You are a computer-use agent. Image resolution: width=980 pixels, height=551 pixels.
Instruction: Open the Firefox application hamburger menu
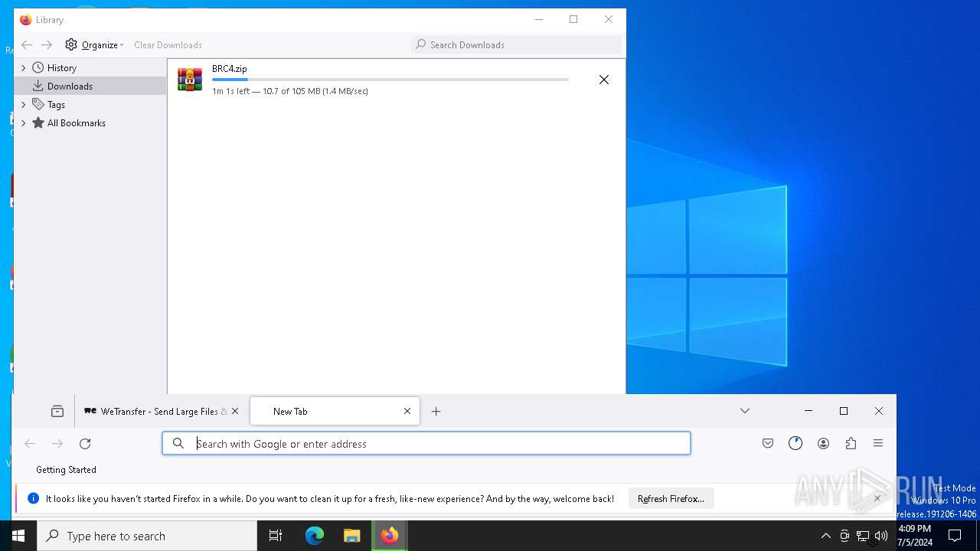pyautogui.click(x=878, y=443)
